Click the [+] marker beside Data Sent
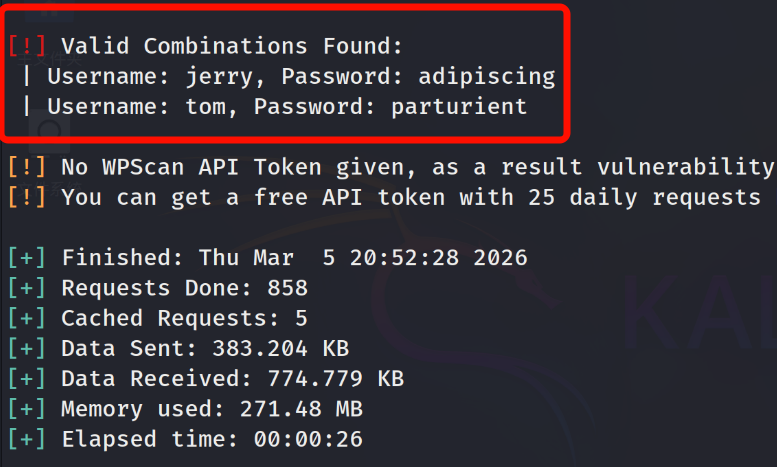Viewport: 777px width, 467px height. pos(26,348)
